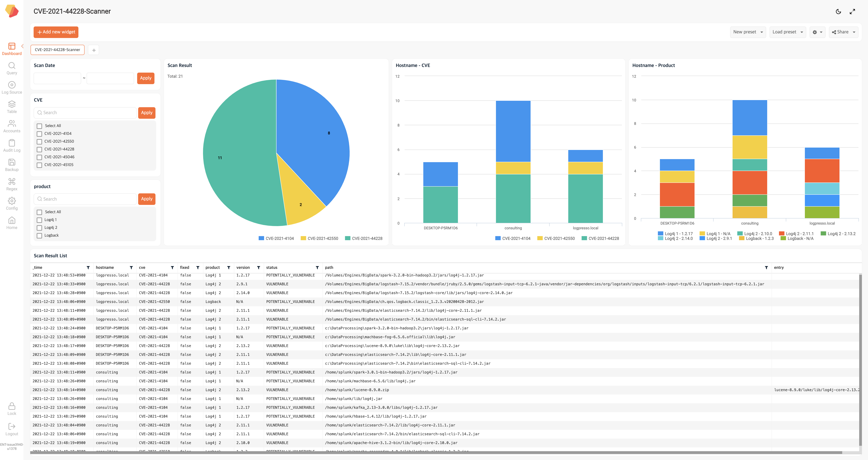The height and width of the screenshot is (460, 868).
Task: Click the Add new widget button
Action: click(56, 32)
